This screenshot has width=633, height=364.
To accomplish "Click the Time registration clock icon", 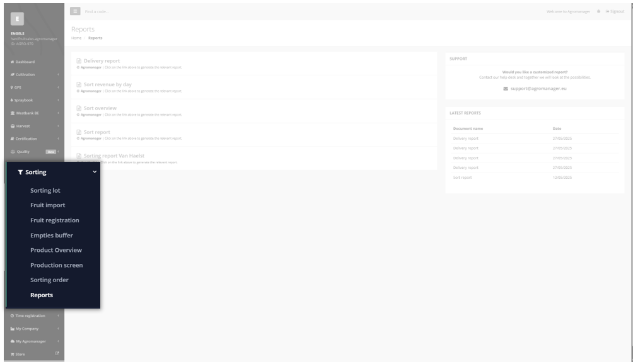I will click(x=12, y=316).
